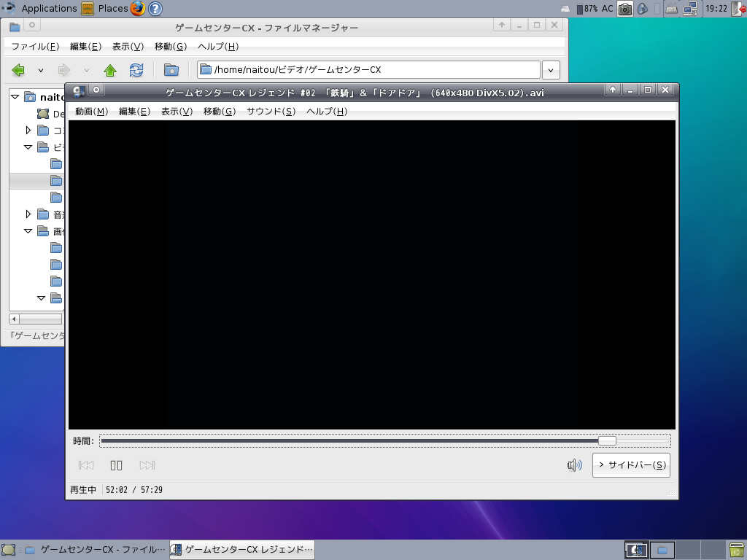Open サウンド(S) menu in video player

pyautogui.click(x=271, y=112)
